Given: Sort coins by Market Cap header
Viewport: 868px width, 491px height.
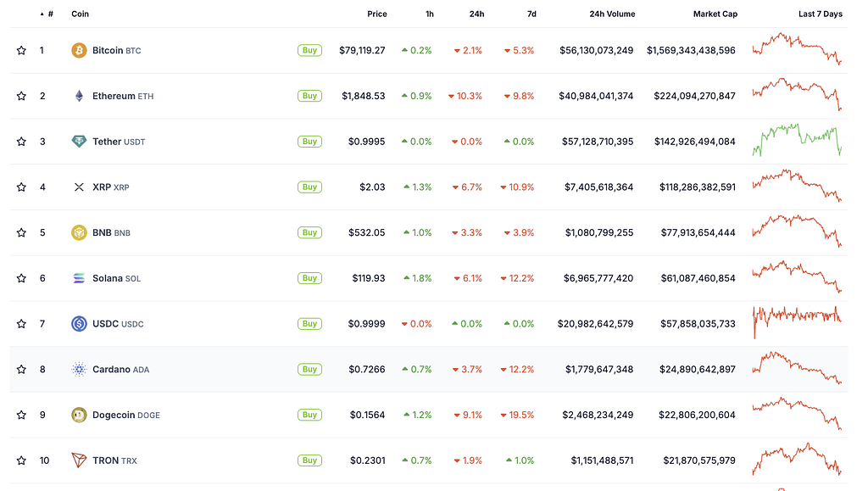Looking at the screenshot, I should click(715, 14).
